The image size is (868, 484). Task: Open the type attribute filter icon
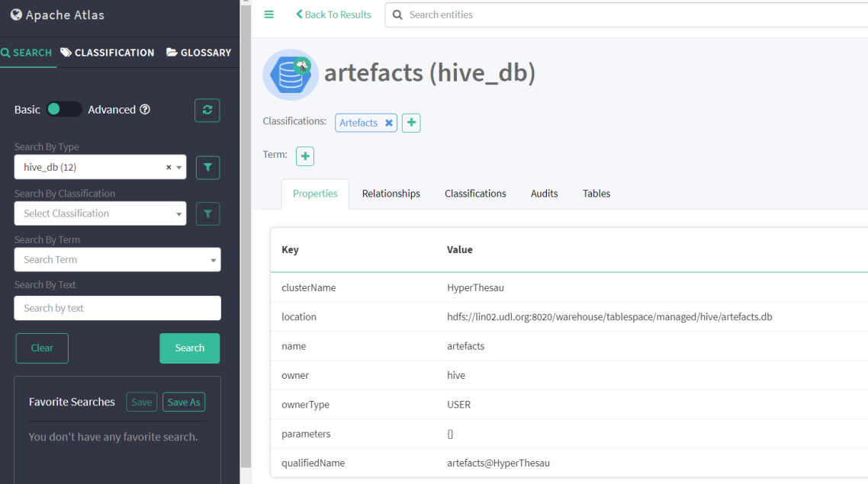207,167
